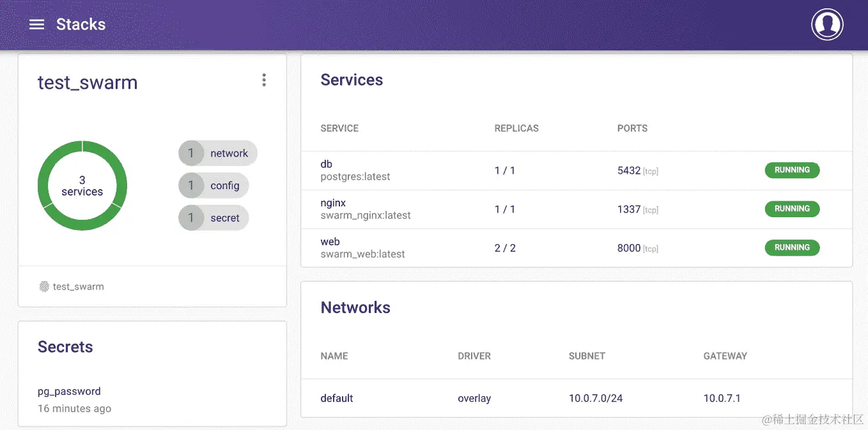Click the web service replica count 2/2
This screenshot has height=430, width=868.
[505, 248]
